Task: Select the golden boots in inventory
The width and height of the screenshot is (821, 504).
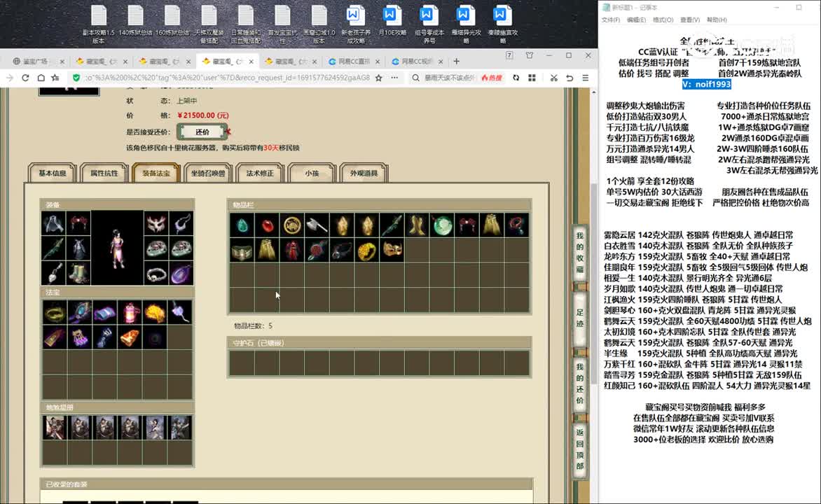Action: pyautogui.click(x=418, y=225)
